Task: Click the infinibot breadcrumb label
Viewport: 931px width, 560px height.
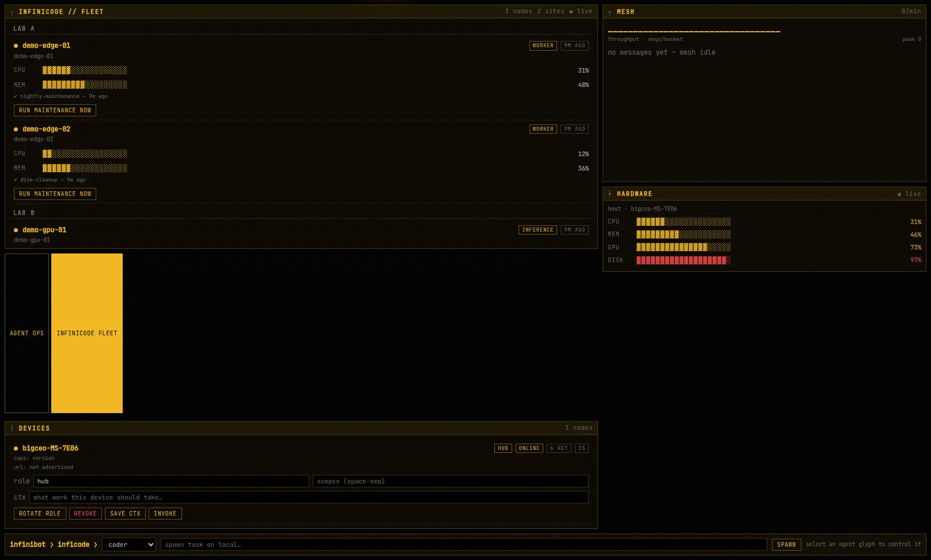Action: (28, 544)
